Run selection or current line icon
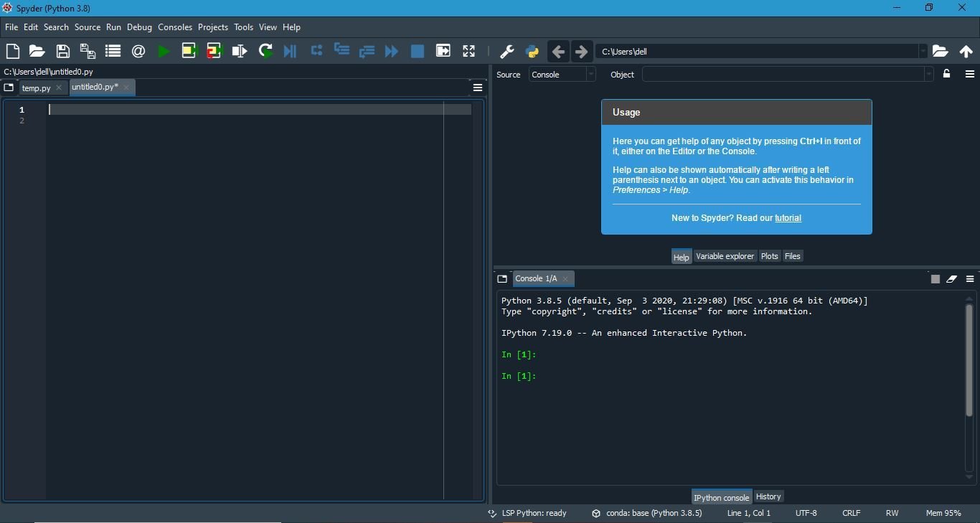This screenshot has height=523, width=980. pyautogui.click(x=240, y=51)
